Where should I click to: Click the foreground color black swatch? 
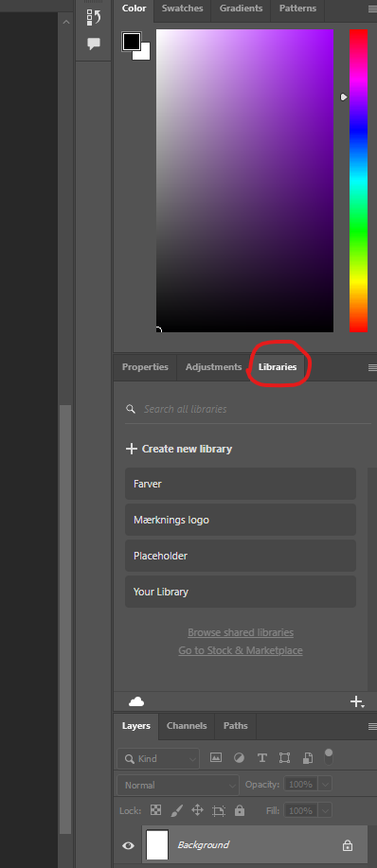pyautogui.click(x=132, y=42)
